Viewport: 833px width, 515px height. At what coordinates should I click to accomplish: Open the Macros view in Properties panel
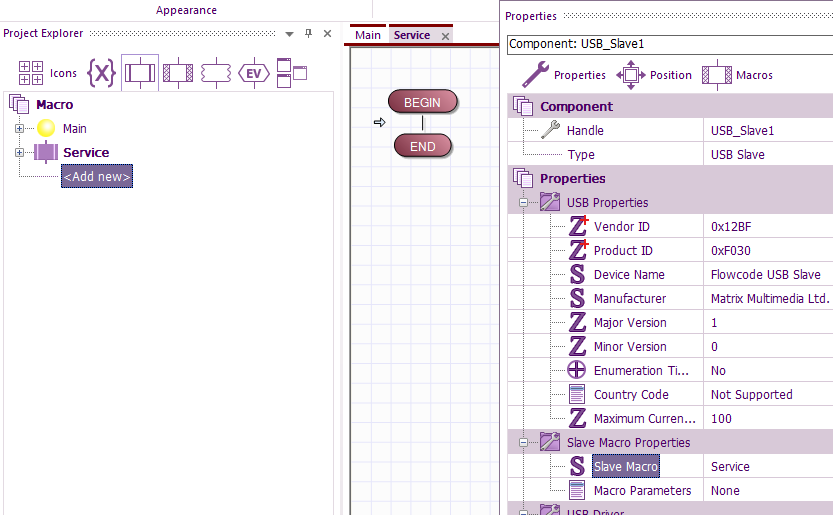pyautogui.click(x=717, y=75)
